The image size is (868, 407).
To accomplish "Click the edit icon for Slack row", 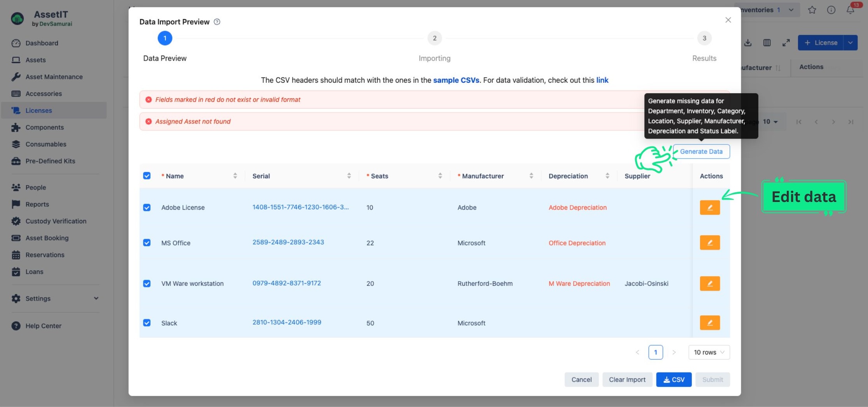I will [x=709, y=323].
